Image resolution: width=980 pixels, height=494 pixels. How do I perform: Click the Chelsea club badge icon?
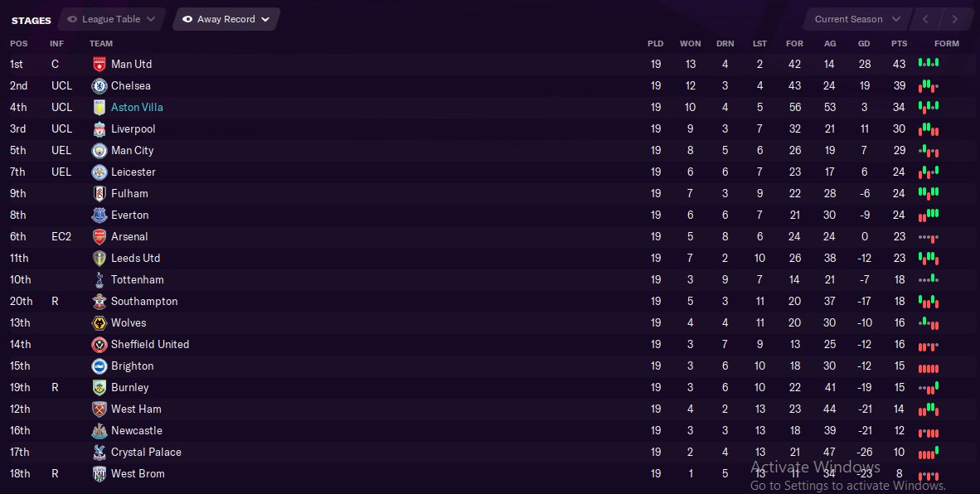click(99, 85)
